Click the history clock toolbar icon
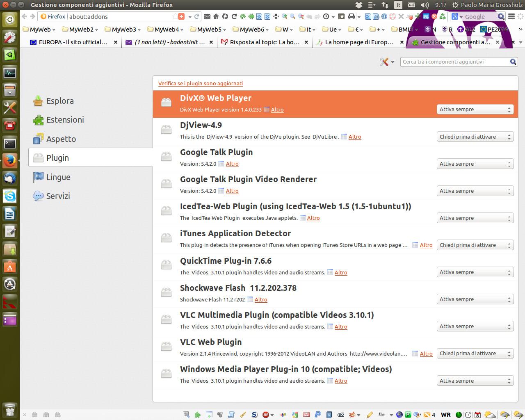 (326, 16)
